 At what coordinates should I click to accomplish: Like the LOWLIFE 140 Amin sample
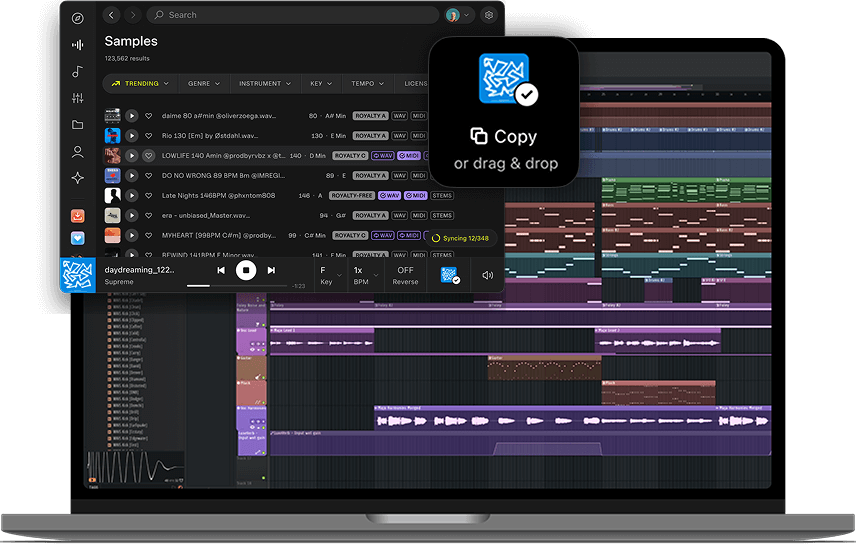click(148, 156)
